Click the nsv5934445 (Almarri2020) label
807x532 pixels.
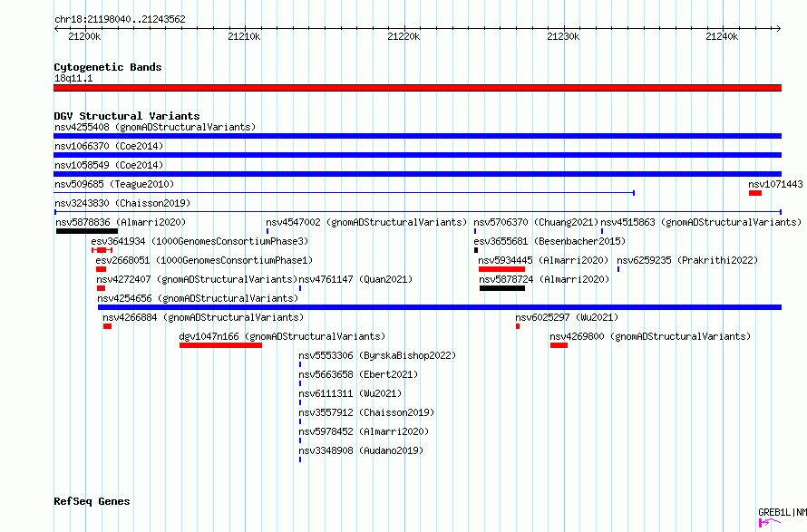(543, 260)
